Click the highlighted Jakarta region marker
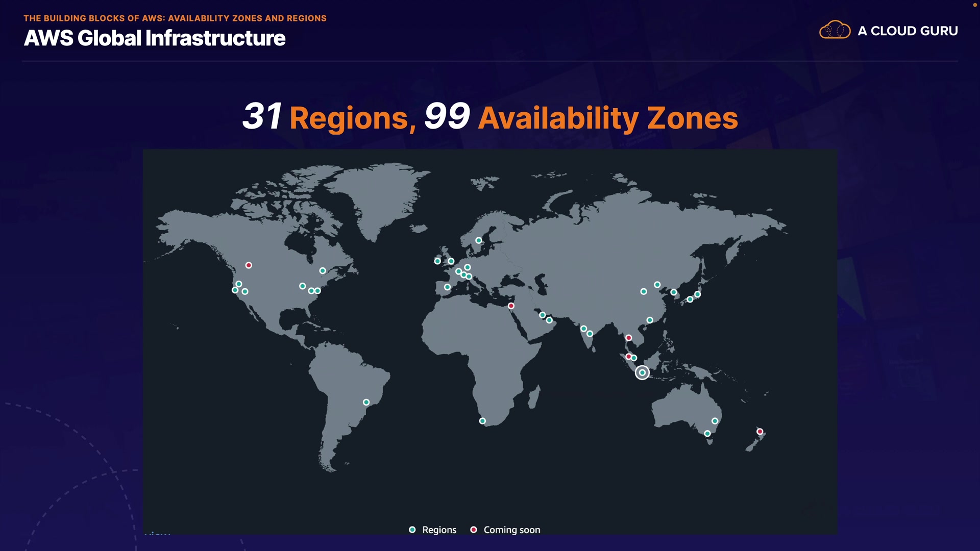This screenshot has width=980, height=551. pyautogui.click(x=642, y=372)
